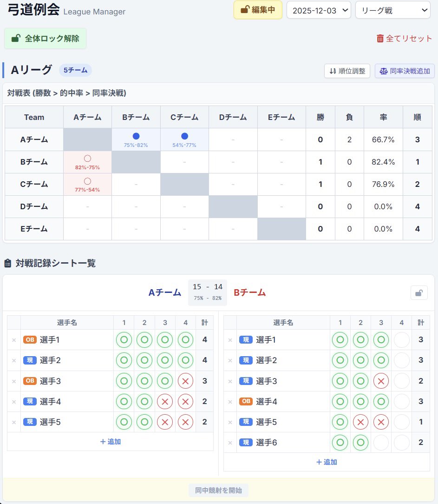This screenshot has height=504, width=438.
Task: Toggle Aチーム 選手4 shot 3 miss mark
Action: (165, 401)
